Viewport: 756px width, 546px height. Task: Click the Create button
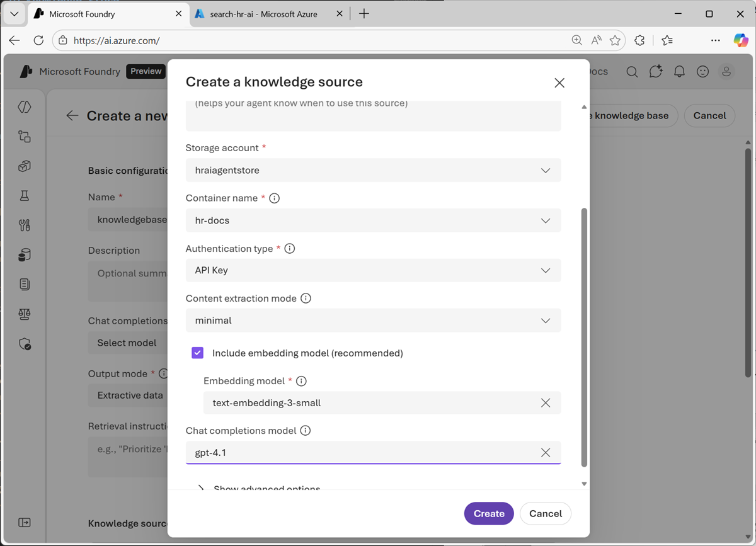click(x=489, y=513)
